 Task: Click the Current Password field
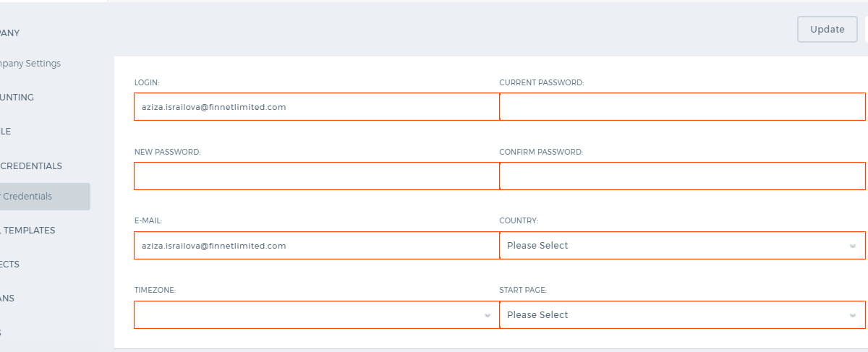[x=682, y=107]
